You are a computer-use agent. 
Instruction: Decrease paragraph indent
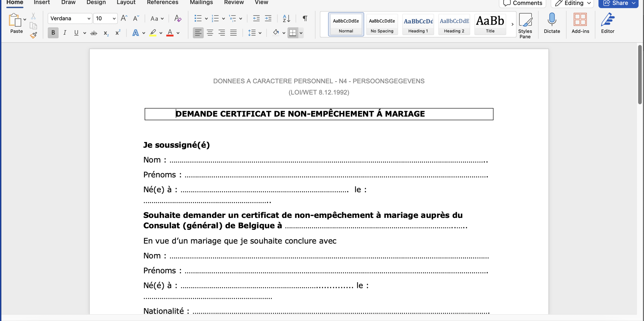(x=256, y=18)
